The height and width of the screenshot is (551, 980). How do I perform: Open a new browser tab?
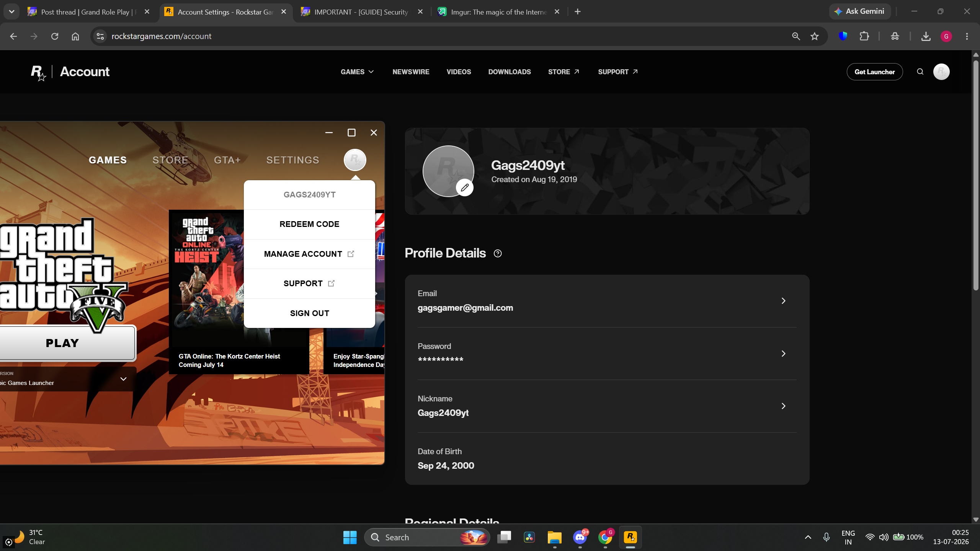click(578, 12)
